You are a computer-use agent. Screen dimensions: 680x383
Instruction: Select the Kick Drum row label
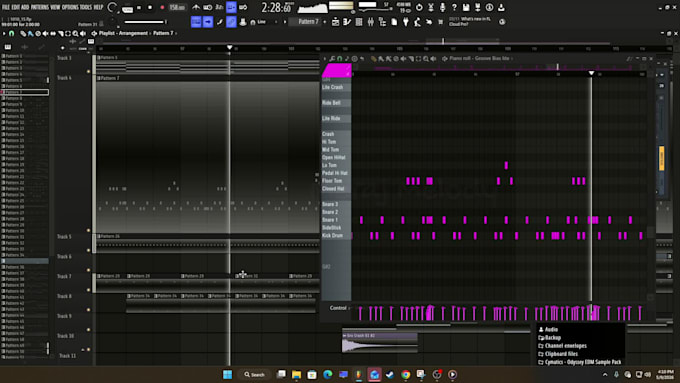pyautogui.click(x=333, y=236)
